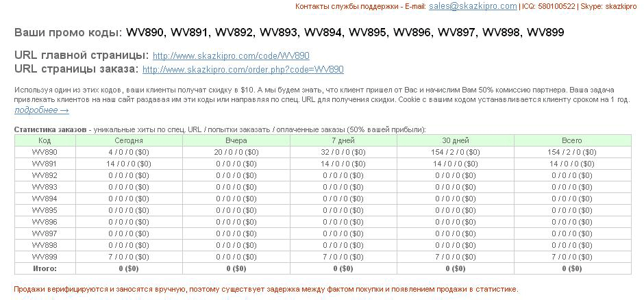Select the "Вчера" column header
The width and height of the screenshot is (644, 304).
pos(236,140)
